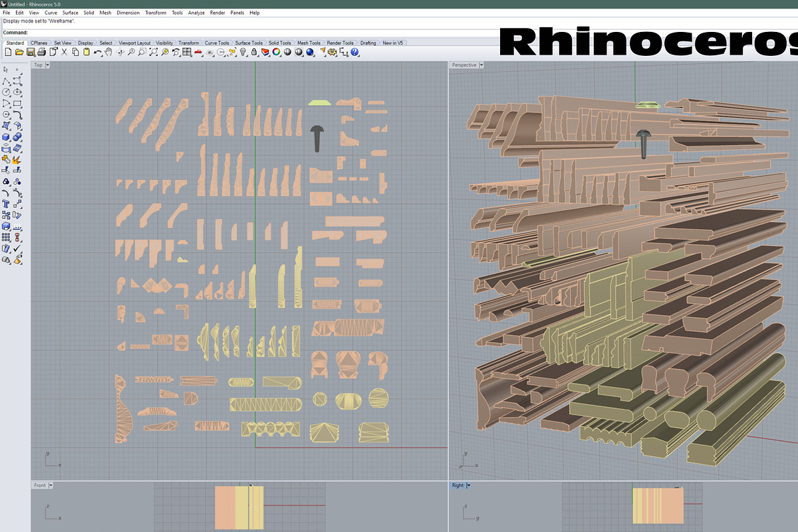Image resolution: width=798 pixels, height=532 pixels.
Task: Open the Right viewport dropdown arrow
Action: click(468, 485)
